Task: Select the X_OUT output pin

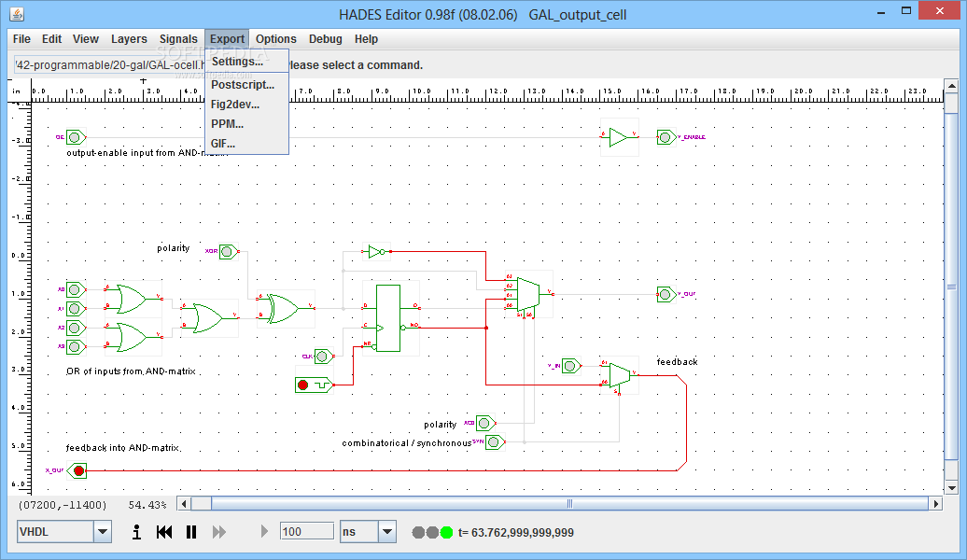Action: pos(77,471)
